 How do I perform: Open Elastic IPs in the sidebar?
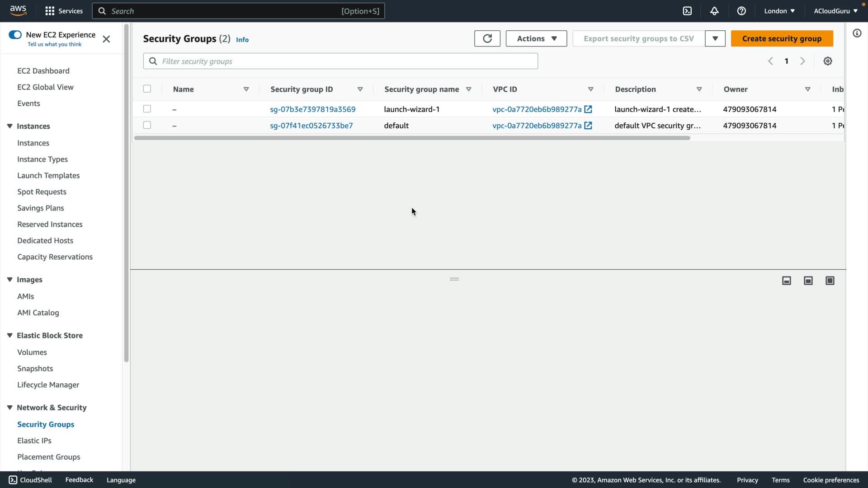[x=34, y=441]
